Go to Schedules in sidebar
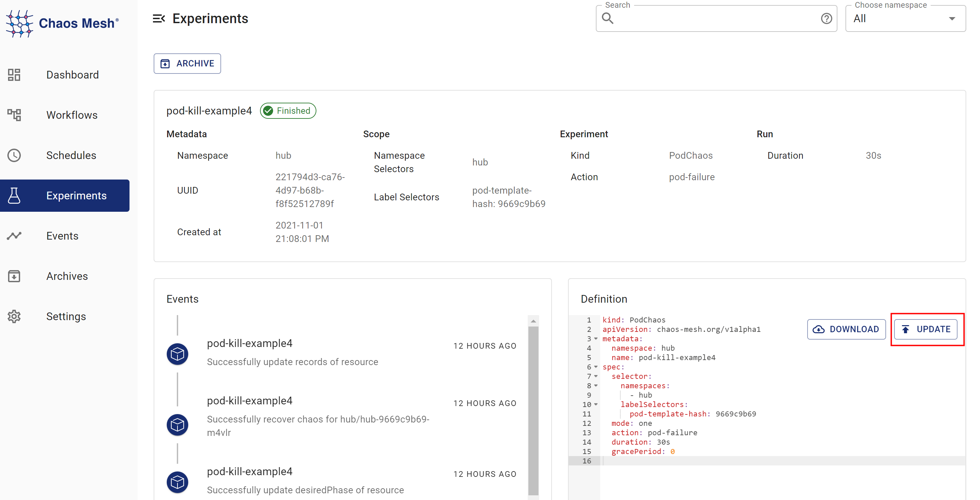The height and width of the screenshot is (500, 980). tap(65, 155)
